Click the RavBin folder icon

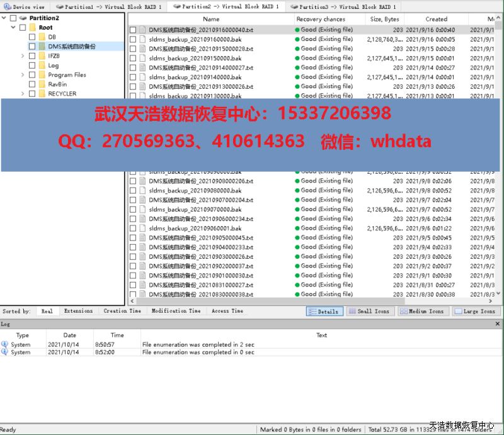[x=42, y=84]
